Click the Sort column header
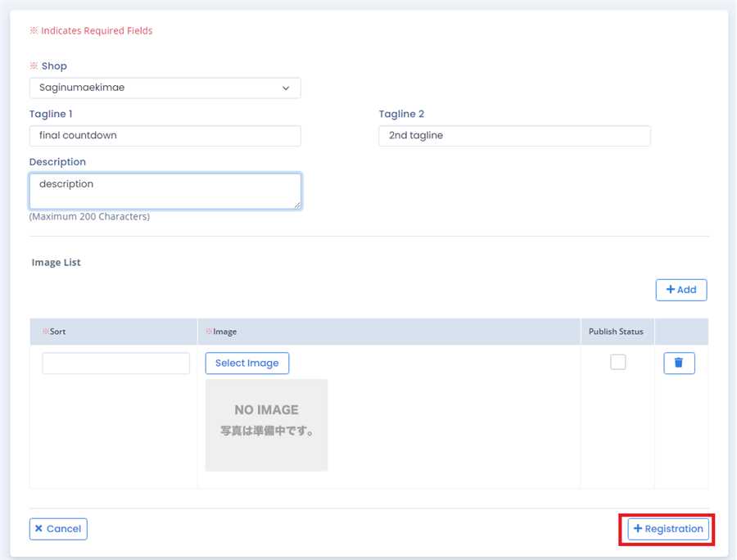737x560 pixels. pyautogui.click(x=57, y=332)
